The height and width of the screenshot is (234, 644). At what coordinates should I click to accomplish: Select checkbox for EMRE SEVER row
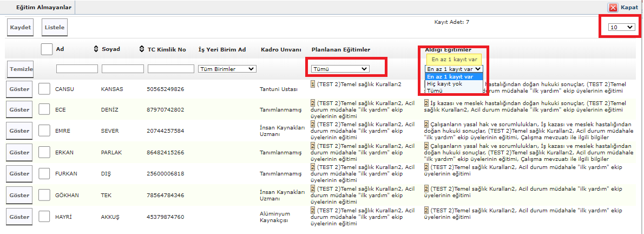click(x=44, y=131)
